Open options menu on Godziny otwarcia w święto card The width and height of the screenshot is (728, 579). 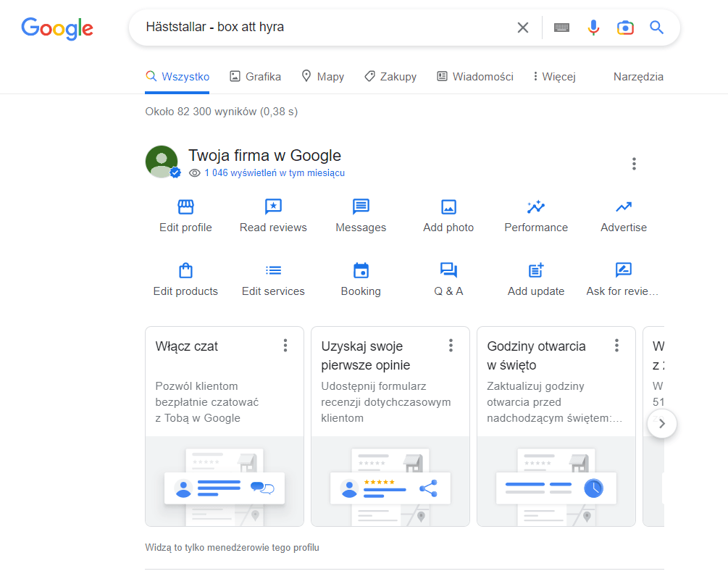tap(616, 346)
